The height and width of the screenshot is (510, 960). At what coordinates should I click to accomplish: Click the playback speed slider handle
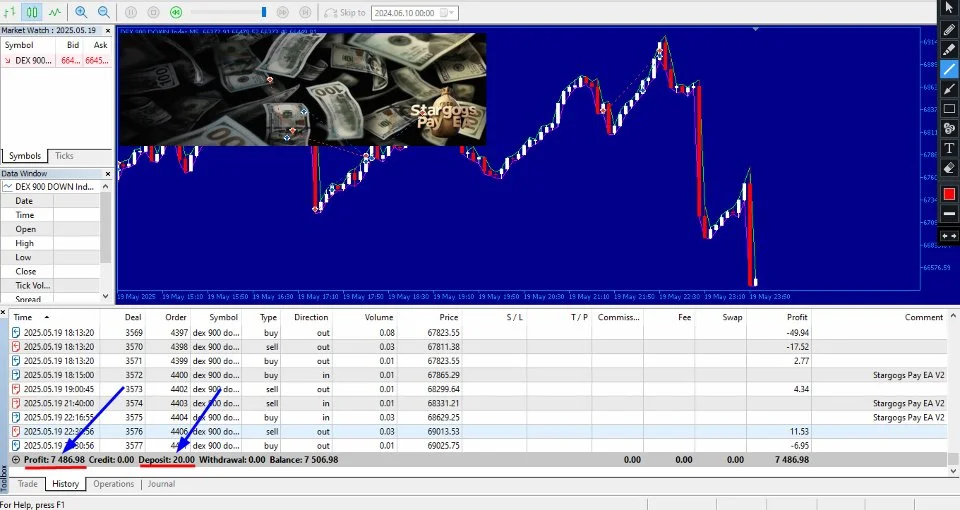[x=265, y=12]
